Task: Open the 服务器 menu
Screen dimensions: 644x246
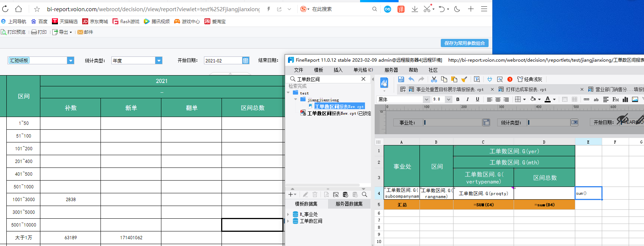Action: click(x=391, y=70)
